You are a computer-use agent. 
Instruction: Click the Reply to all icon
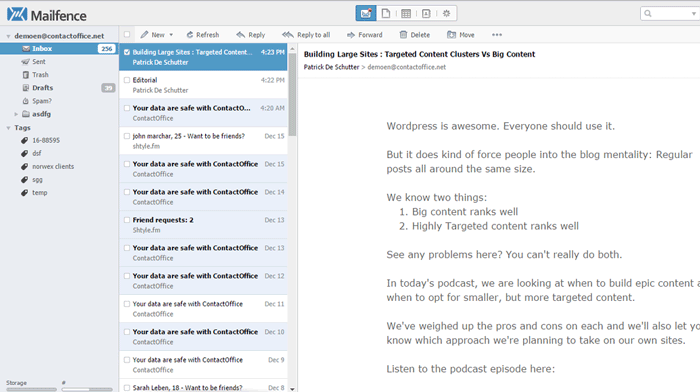pyautogui.click(x=288, y=34)
